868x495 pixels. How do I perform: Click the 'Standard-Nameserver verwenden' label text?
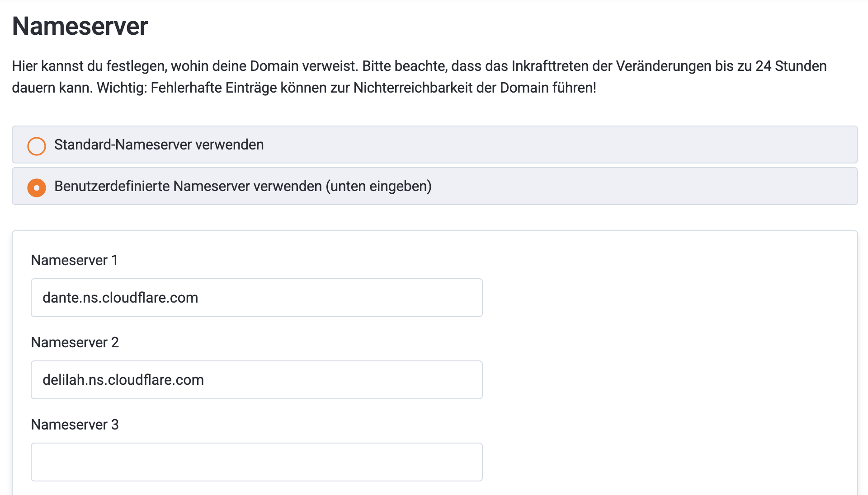click(159, 145)
